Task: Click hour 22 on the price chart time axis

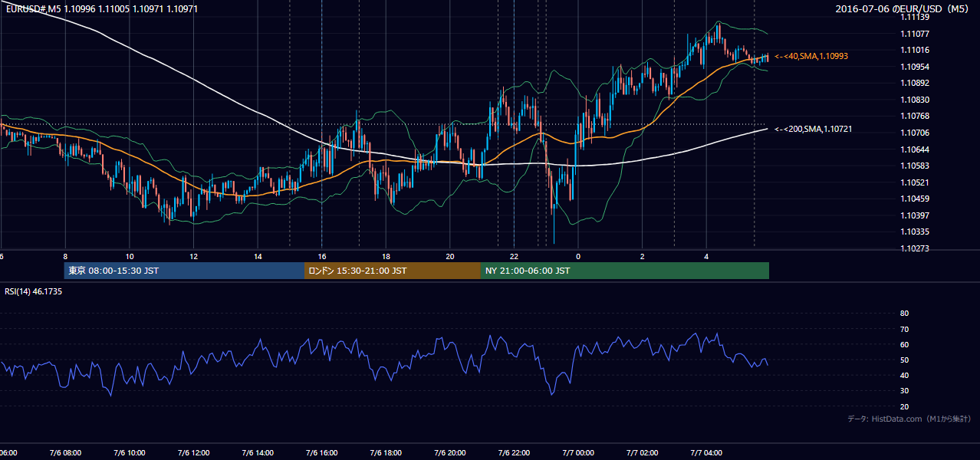Action: coord(514,257)
